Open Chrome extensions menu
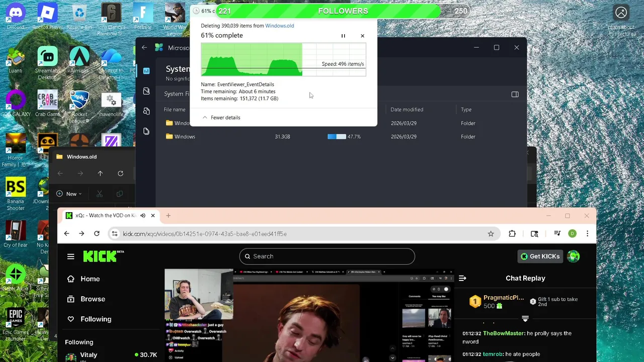Screen dimensions: 644x362 point(512,234)
